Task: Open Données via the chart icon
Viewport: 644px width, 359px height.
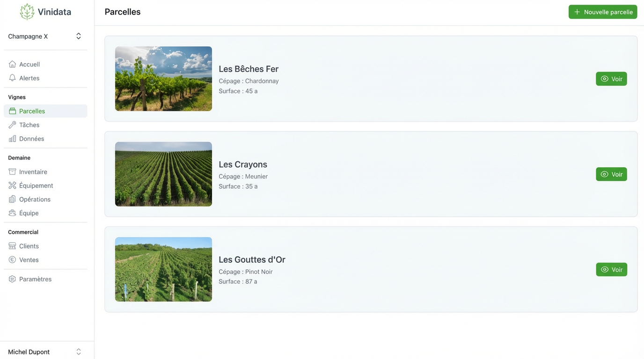Action: [x=12, y=138]
